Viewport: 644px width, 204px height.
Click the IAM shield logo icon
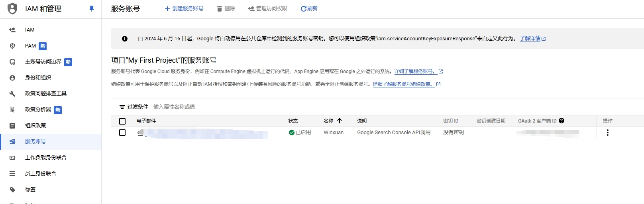(12, 8)
